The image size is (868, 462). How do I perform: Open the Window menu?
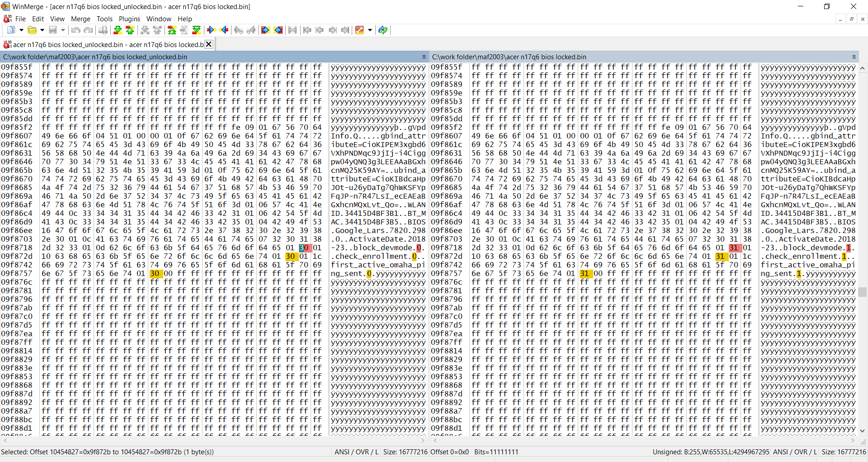[x=159, y=19]
